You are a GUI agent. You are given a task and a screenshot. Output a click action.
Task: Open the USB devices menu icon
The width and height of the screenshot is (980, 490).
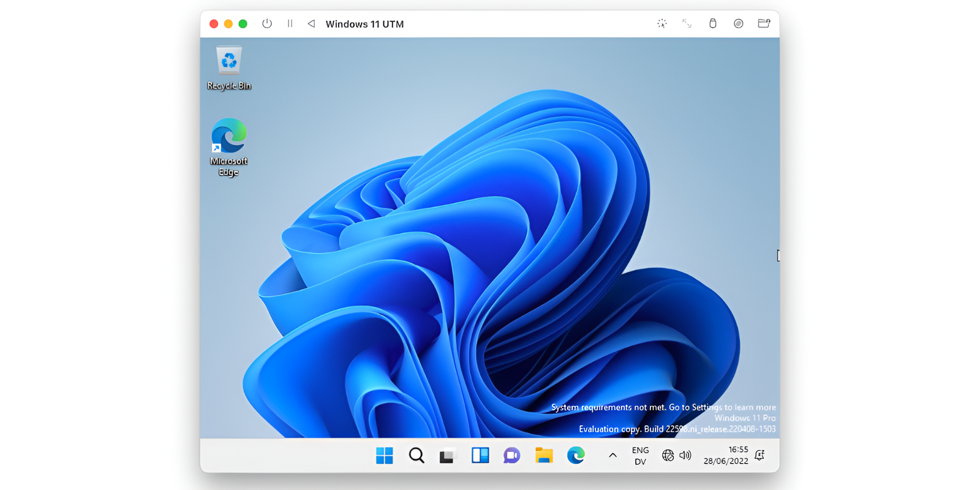click(x=712, y=24)
